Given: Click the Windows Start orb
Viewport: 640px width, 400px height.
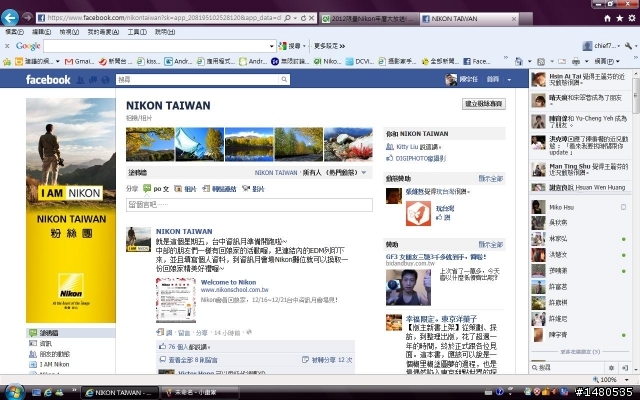Looking at the screenshot, I should point(14,392).
